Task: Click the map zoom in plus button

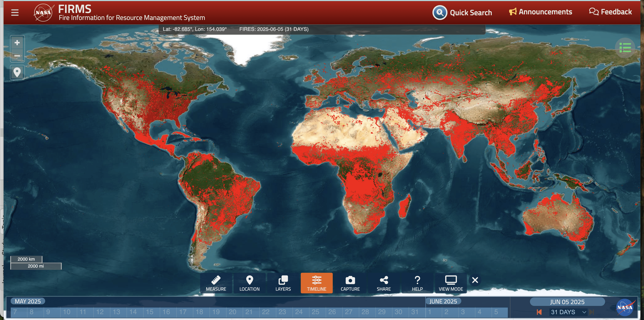Action: point(17,43)
